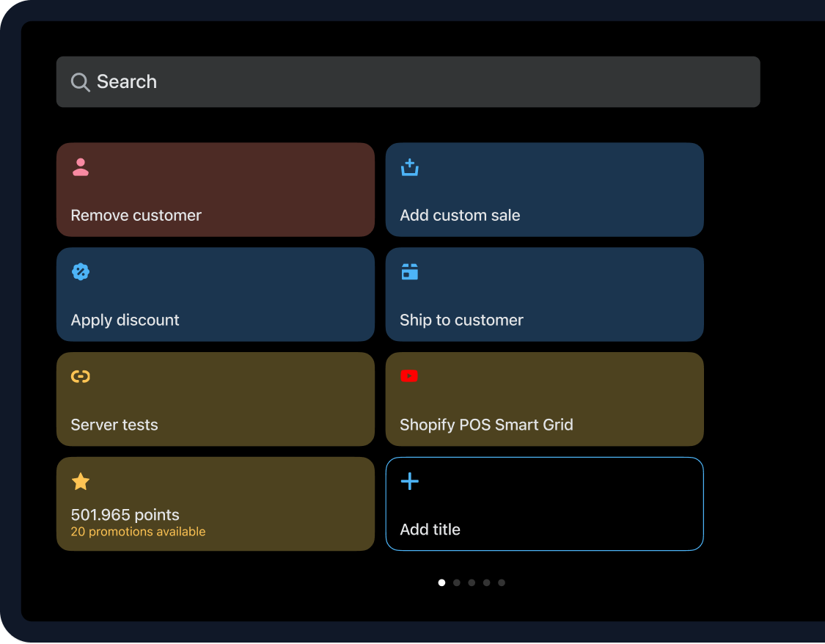This screenshot has width=825, height=644.
Task: Go to the second page dot
Action: click(x=457, y=582)
